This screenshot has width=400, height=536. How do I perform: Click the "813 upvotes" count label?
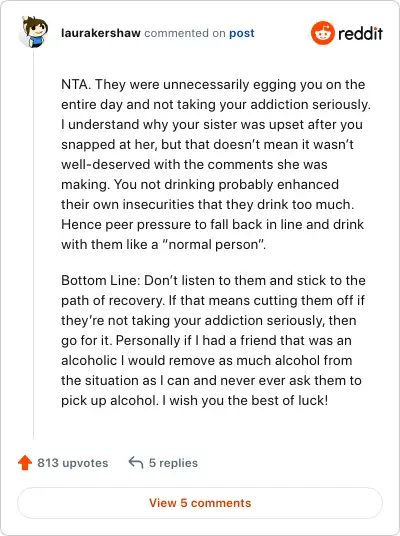72,463
